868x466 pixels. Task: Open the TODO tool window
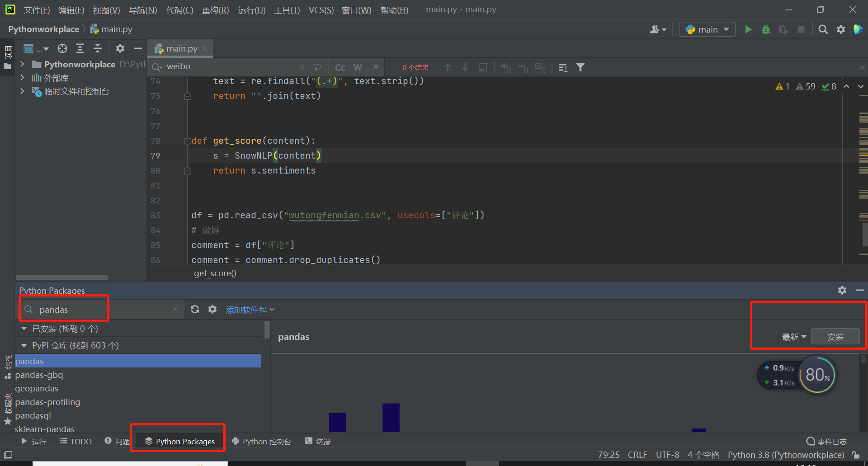click(x=75, y=441)
